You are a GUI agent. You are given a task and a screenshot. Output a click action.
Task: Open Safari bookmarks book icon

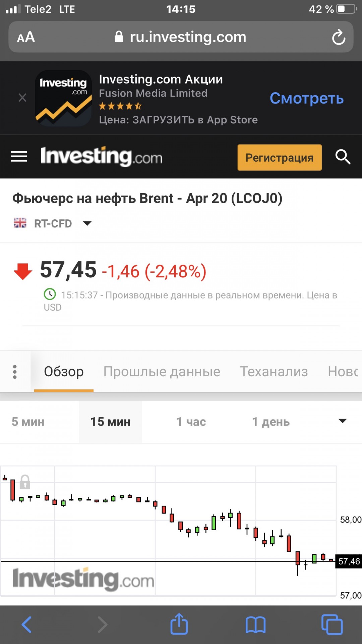click(x=255, y=625)
